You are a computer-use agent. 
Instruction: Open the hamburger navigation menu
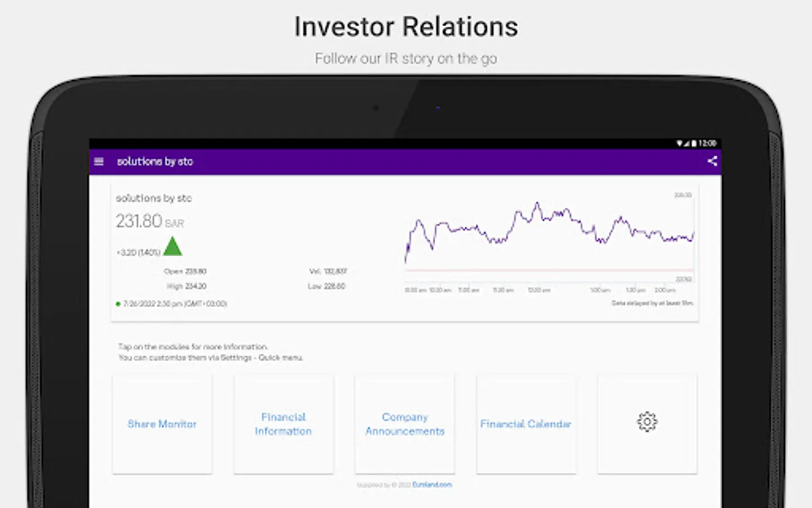pyautogui.click(x=99, y=161)
